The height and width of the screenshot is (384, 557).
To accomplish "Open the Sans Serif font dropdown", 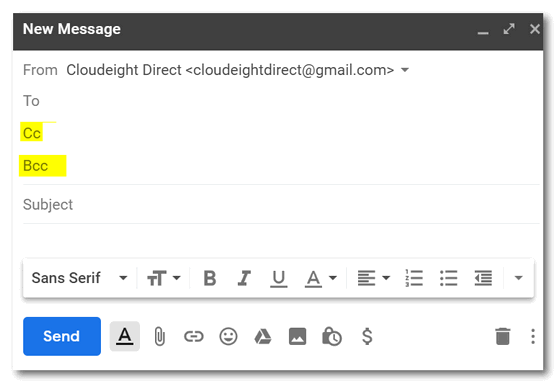I will point(79,278).
